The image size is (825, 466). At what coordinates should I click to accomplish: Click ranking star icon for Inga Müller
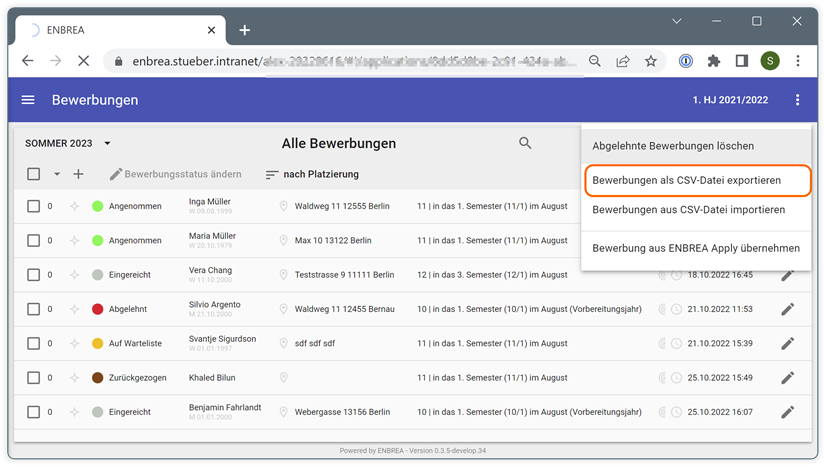pyautogui.click(x=74, y=207)
